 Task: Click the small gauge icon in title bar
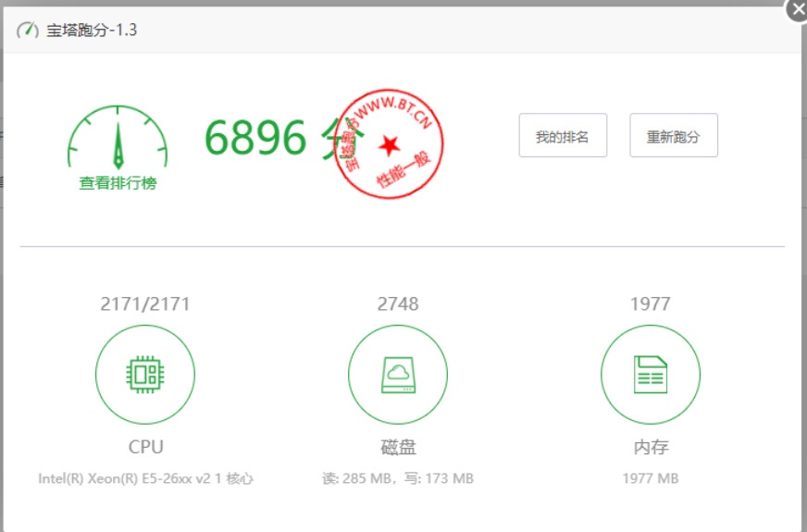[x=28, y=30]
